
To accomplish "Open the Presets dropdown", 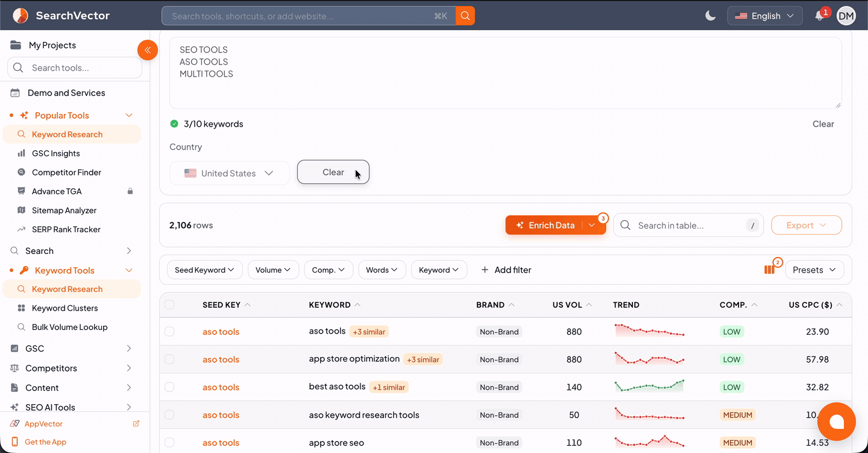I will pyautogui.click(x=814, y=270).
